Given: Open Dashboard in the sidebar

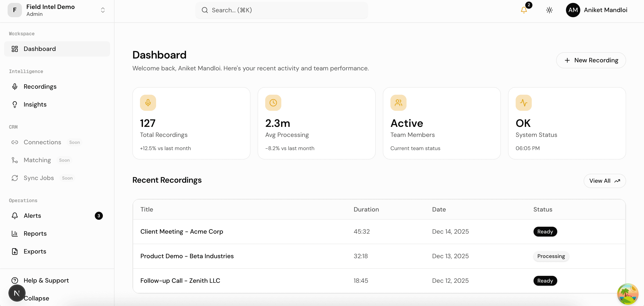Looking at the screenshot, I should [x=57, y=49].
